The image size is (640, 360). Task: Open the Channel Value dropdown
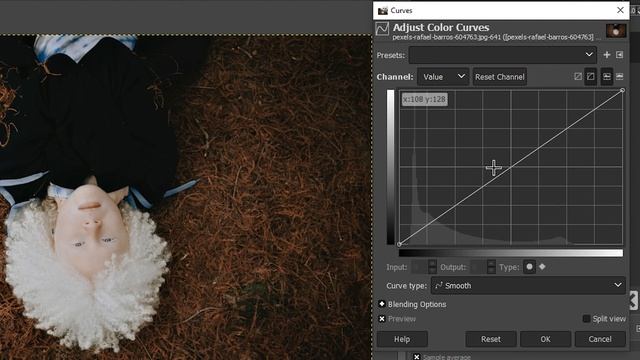[443, 77]
